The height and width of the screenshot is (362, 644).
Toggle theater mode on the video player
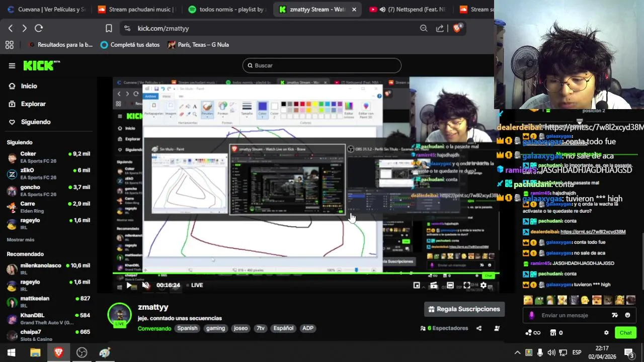point(450,285)
